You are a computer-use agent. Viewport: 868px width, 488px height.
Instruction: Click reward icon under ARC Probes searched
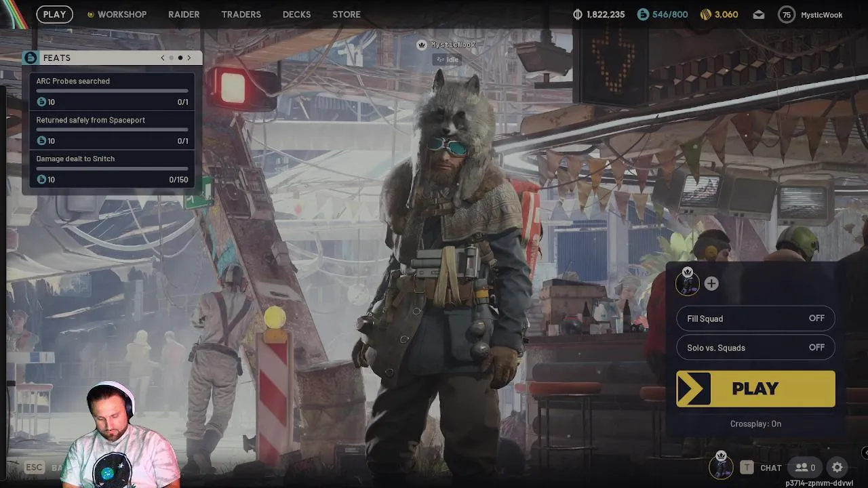[41, 102]
